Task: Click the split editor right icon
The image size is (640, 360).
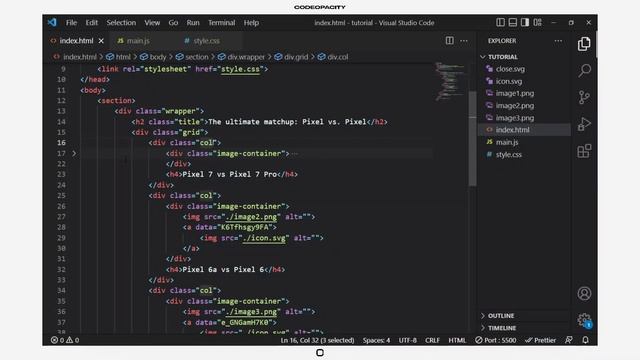Action: click(x=449, y=40)
